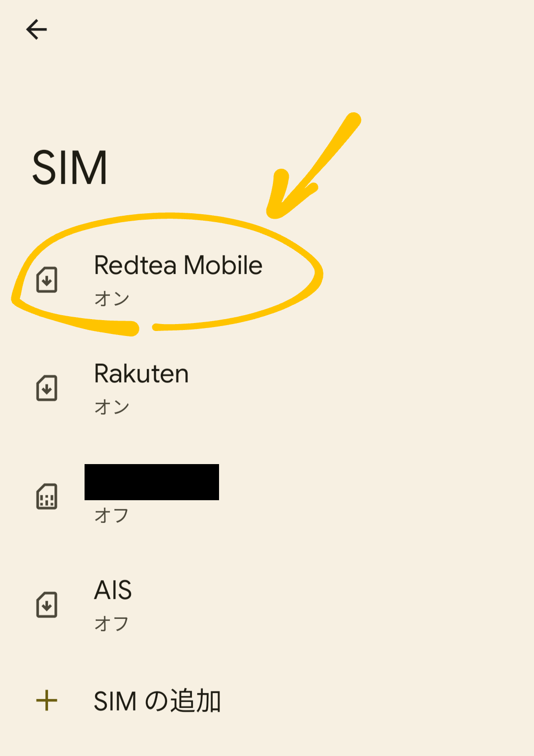
Task: Open the Rakuten SIM settings
Action: pos(267,388)
